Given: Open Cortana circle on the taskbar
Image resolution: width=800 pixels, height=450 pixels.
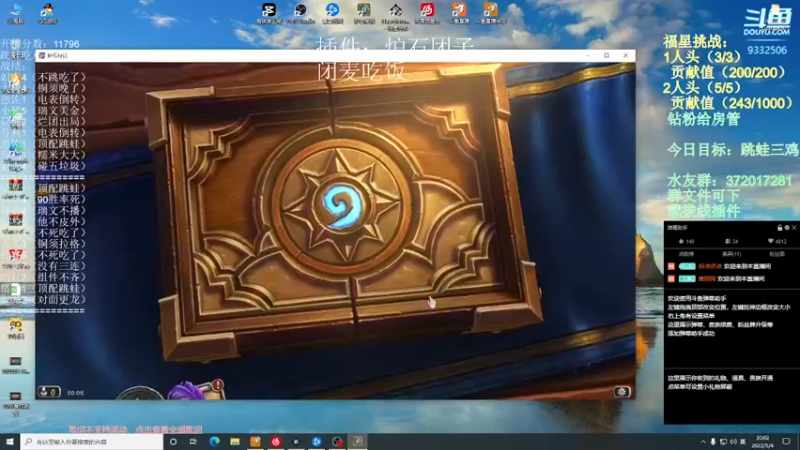Looking at the screenshot, I should point(173,441).
